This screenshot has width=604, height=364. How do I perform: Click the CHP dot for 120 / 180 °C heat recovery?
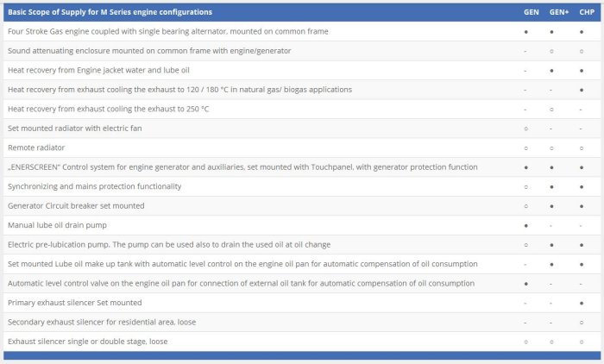[x=582, y=90]
